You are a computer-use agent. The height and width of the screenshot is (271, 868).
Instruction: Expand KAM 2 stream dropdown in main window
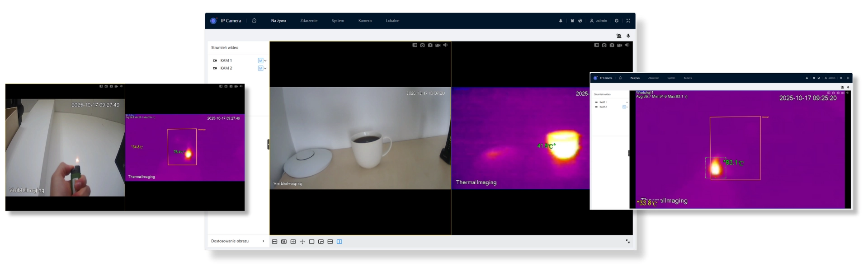[265, 69]
